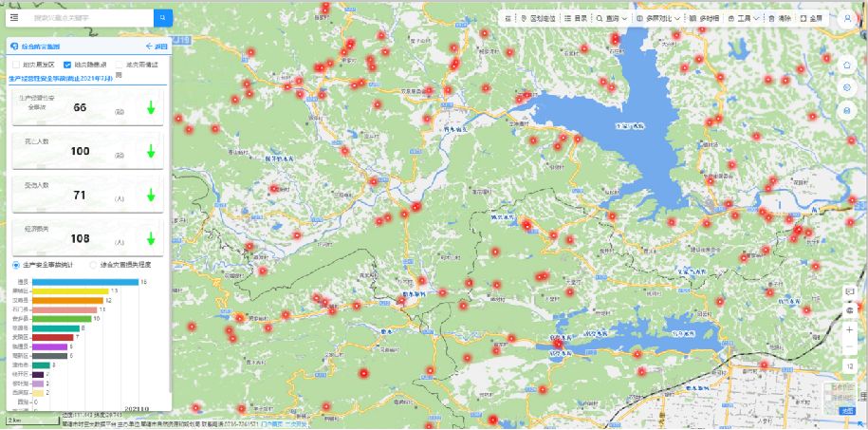Screen dimensions: 868x430
Task: Select the 生产安全事故统计 radio button
Action: (16, 265)
